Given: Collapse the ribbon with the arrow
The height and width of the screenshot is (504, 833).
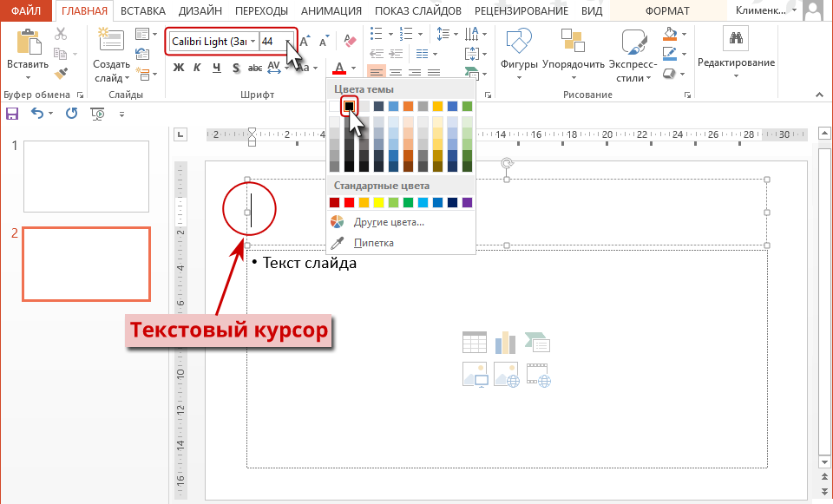Looking at the screenshot, I should (x=820, y=95).
